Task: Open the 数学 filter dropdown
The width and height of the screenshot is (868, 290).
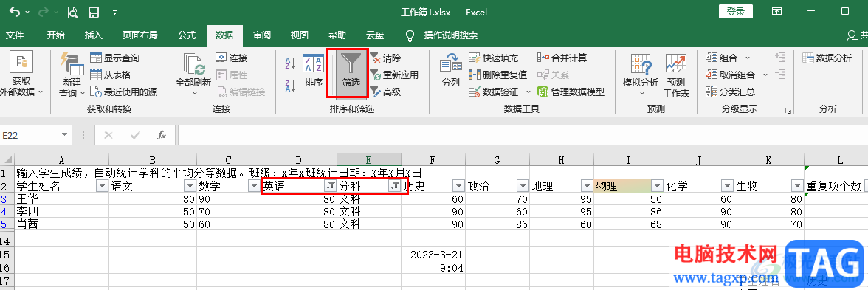Action: tap(254, 187)
